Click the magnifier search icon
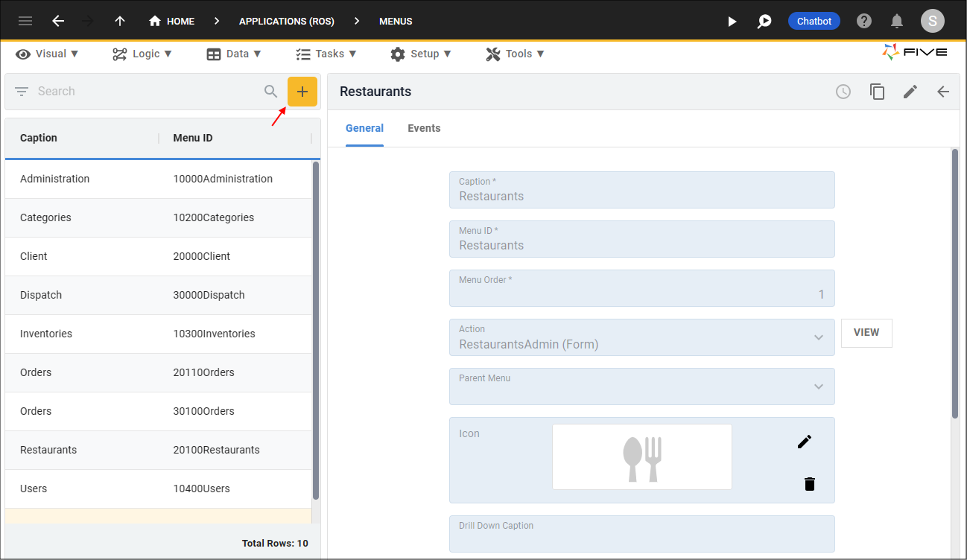Image resolution: width=967 pixels, height=560 pixels. [x=271, y=92]
